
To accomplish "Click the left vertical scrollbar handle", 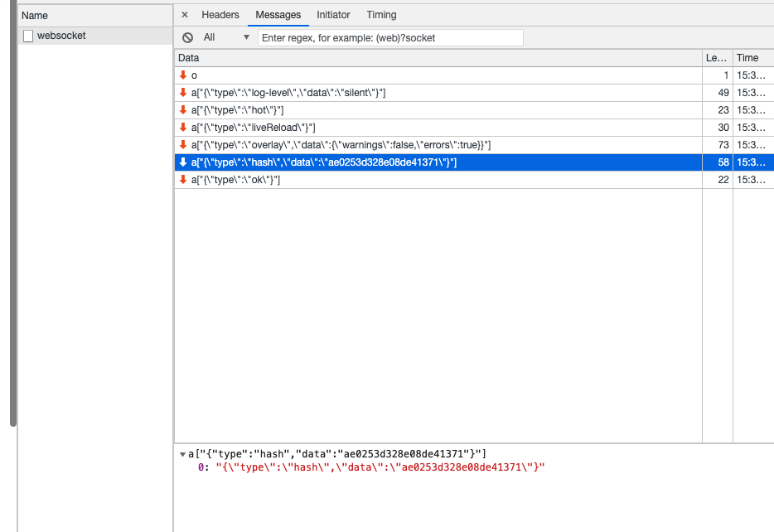I will tap(12, 215).
